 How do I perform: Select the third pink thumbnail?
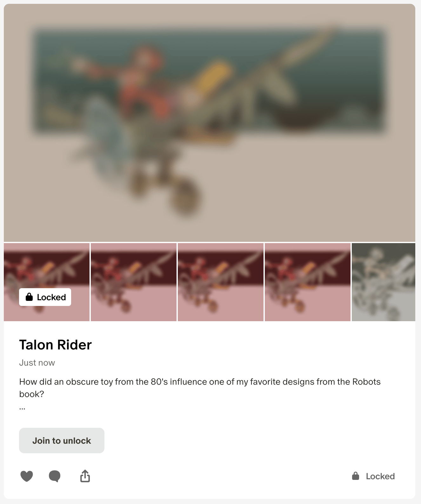(x=221, y=282)
